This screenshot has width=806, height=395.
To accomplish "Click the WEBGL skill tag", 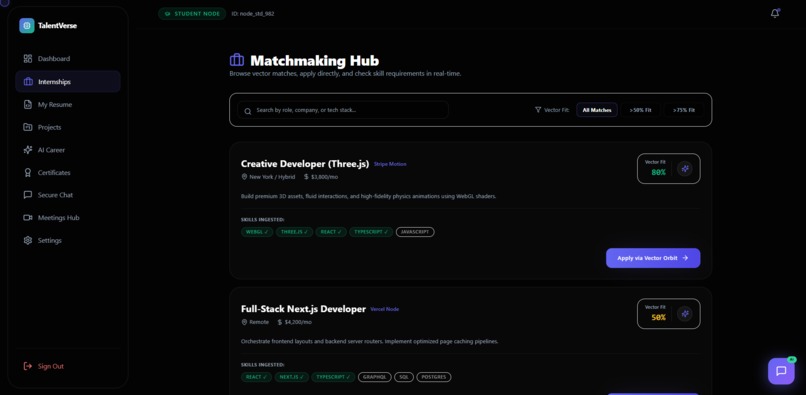I will coord(257,232).
